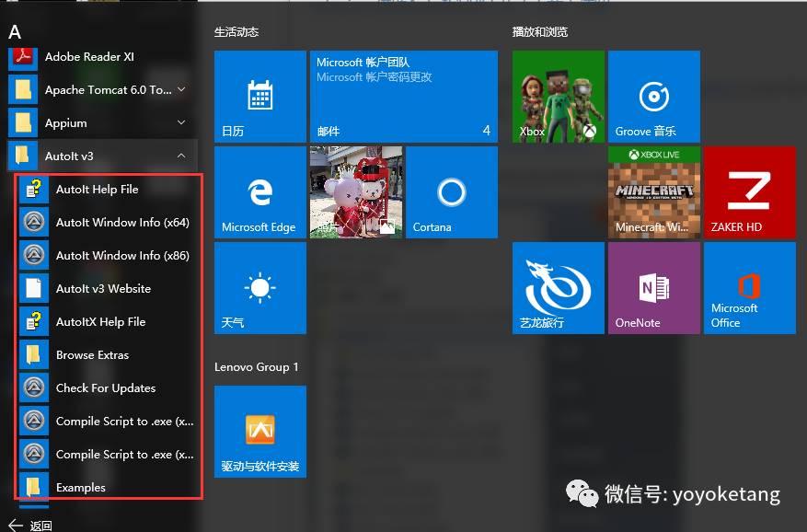The image size is (807, 532).
Task: Open AutoIt Help File entry
Action: click(x=97, y=190)
